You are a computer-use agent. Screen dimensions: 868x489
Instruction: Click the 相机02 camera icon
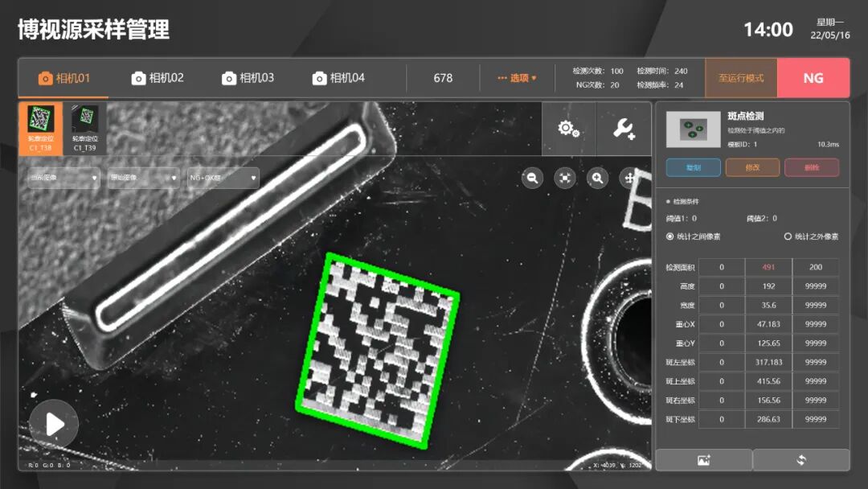(x=138, y=79)
